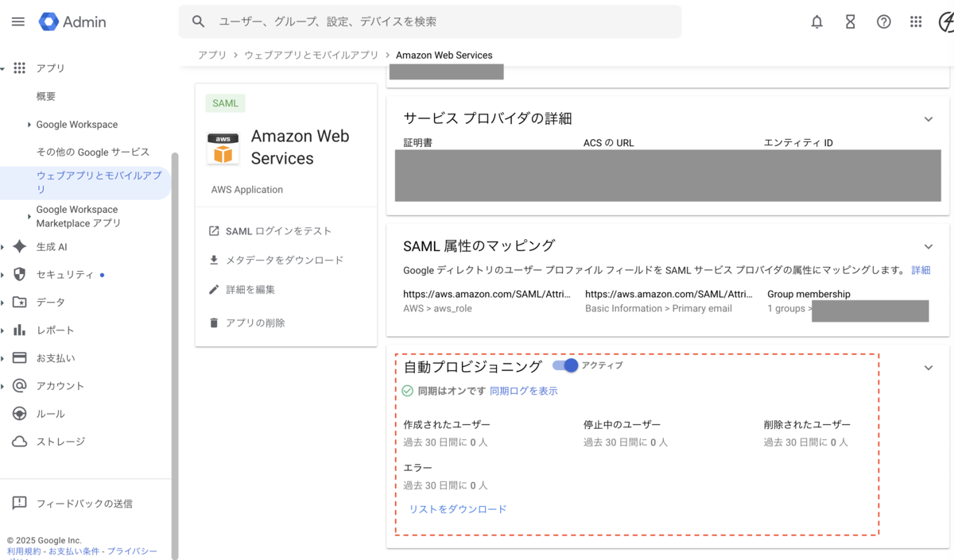Open the notifications bell
This screenshot has height=560, width=954.
(x=816, y=21)
